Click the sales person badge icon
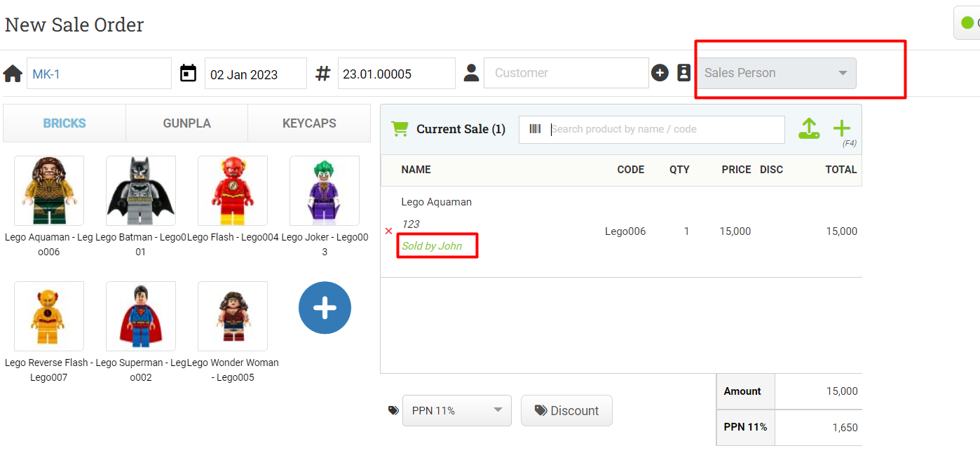 (684, 73)
